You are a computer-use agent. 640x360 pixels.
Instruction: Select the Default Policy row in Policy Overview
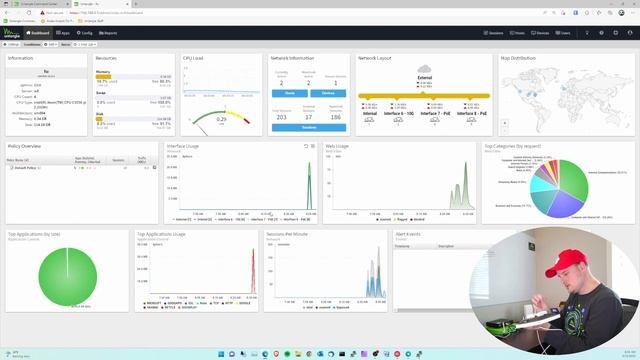(82, 168)
